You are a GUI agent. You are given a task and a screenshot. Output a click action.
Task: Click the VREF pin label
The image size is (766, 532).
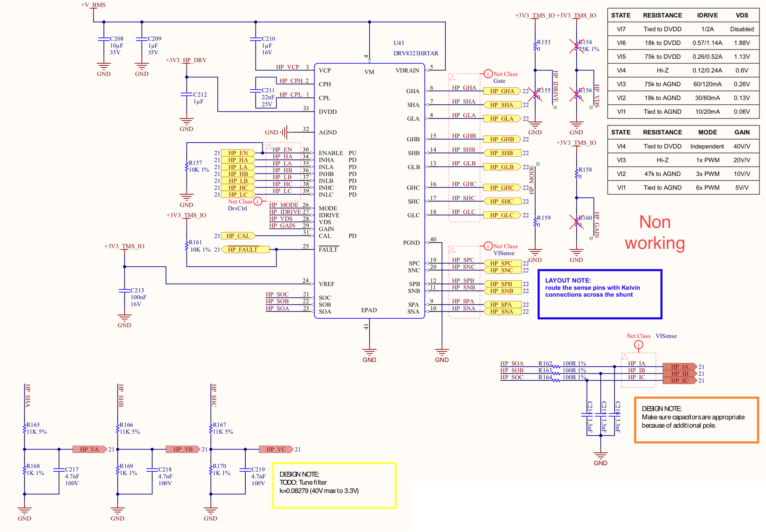point(326,284)
